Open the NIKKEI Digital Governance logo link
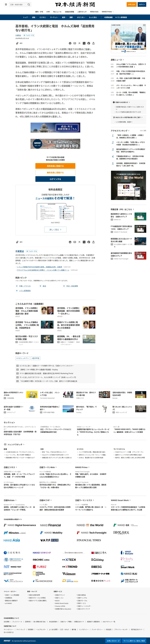This screenshot has height=644, width=150. point(20,525)
